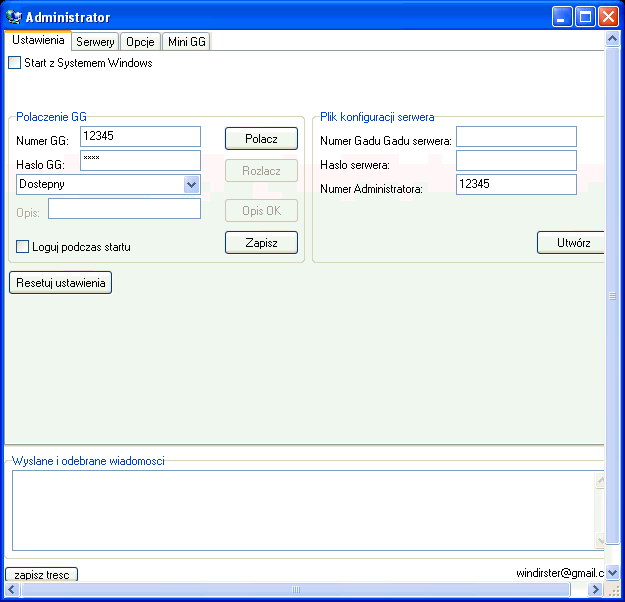Focus the Numer Gadu Gadu serwera field
The width and height of the screenshot is (625, 602).
[516, 136]
